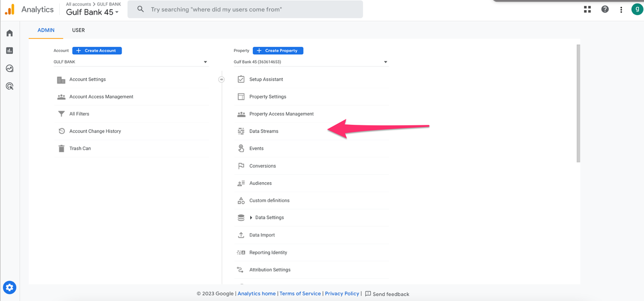This screenshot has width=644, height=301.
Task: Open the Gulf Bank 45 property switcher
Action: click(92, 12)
